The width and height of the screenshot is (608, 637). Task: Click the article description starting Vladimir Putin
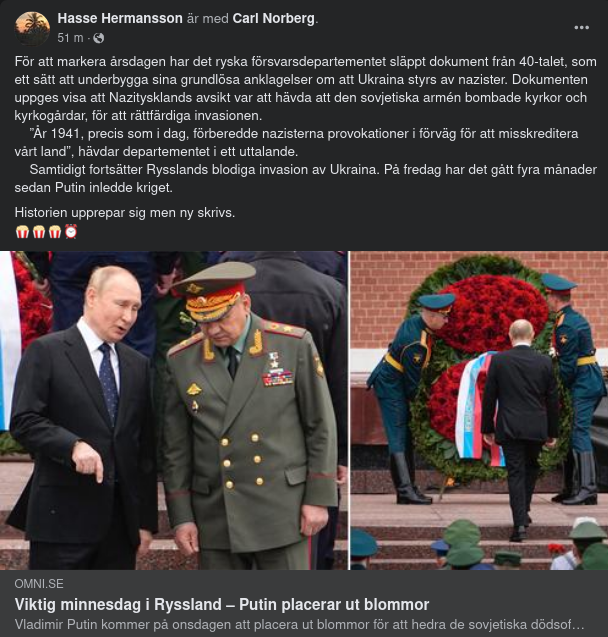[299, 624]
